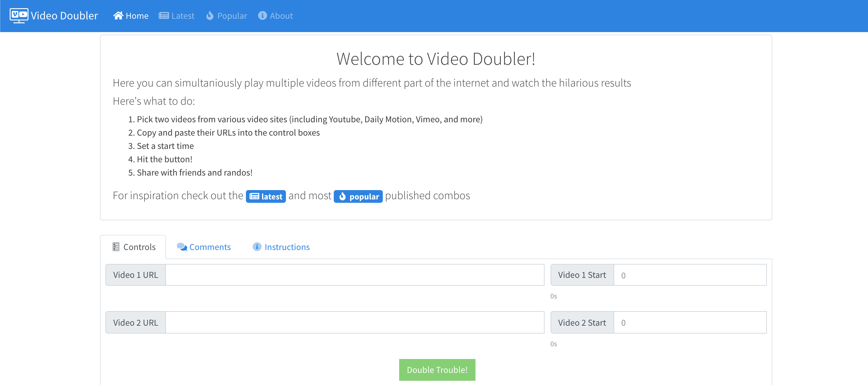Click the Instructions tab info icon
Image resolution: width=868 pixels, height=385 pixels.
257,247
